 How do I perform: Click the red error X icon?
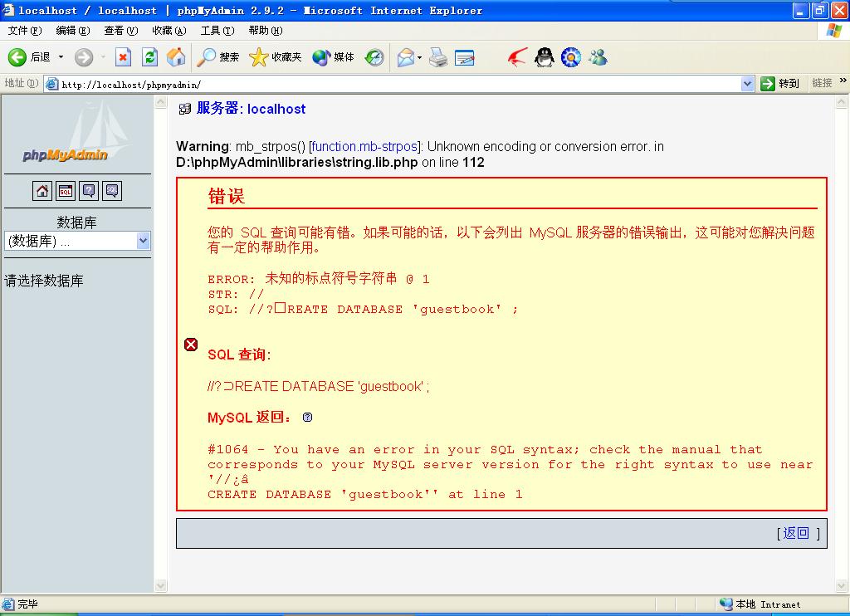[x=191, y=345]
